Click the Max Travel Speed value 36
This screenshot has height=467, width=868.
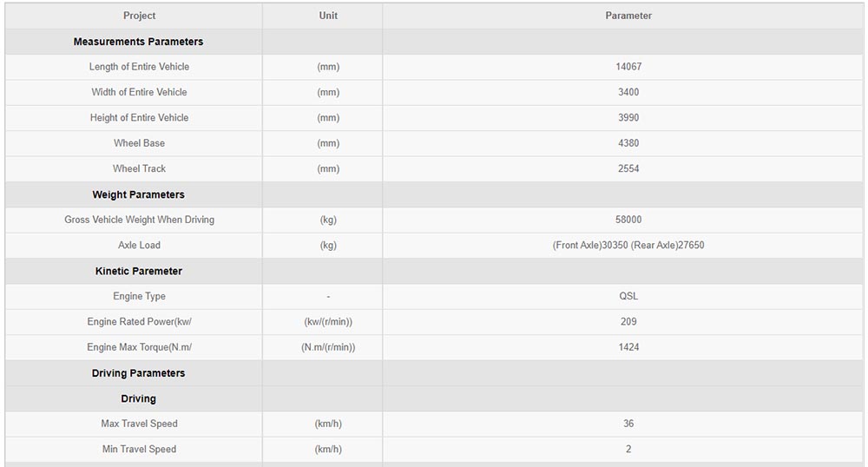[x=628, y=424]
